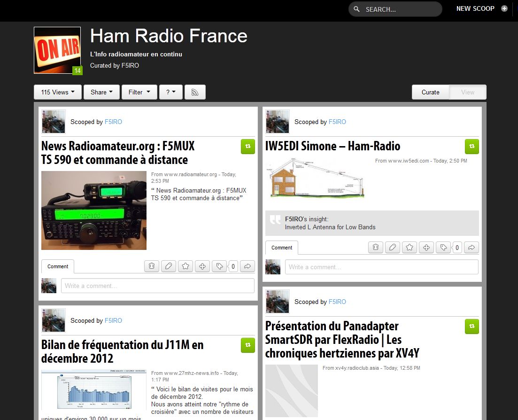Image resolution: width=518 pixels, height=420 pixels.
Task: Switch to View mode
Action: click(x=467, y=92)
